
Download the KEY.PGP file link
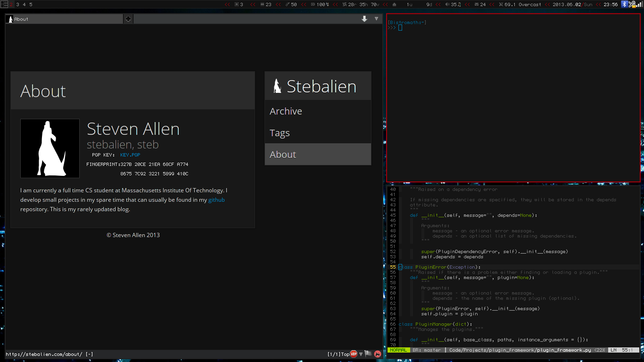pos(130,155)
